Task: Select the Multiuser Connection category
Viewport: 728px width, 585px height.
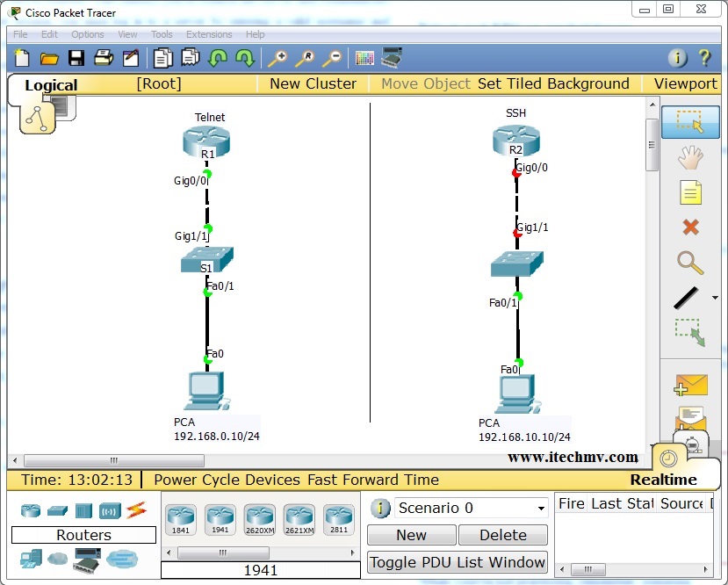Action: click(x=122, y=559)
